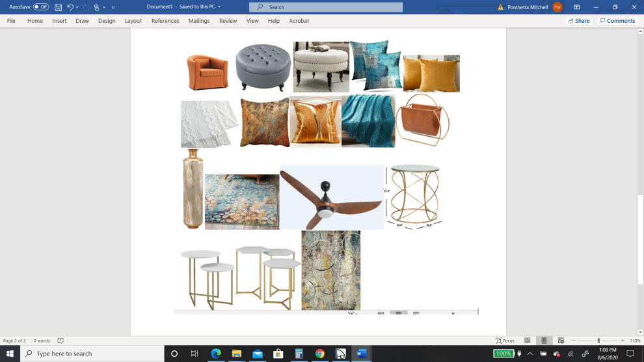644x362 pixels.
Task: Open the Draw tab
Action: coord(82,21)
